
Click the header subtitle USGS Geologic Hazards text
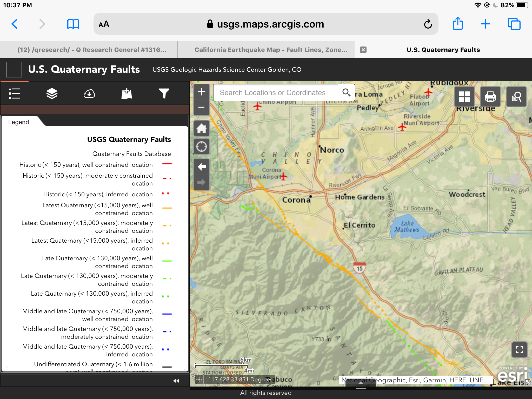(x=227, y=70)
